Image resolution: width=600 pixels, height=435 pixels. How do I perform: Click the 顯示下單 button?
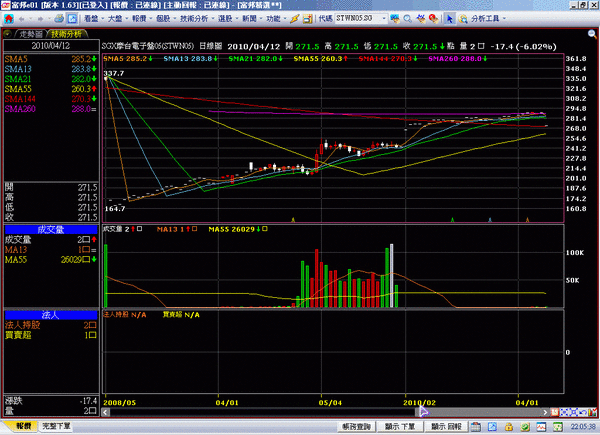(399, 427)
